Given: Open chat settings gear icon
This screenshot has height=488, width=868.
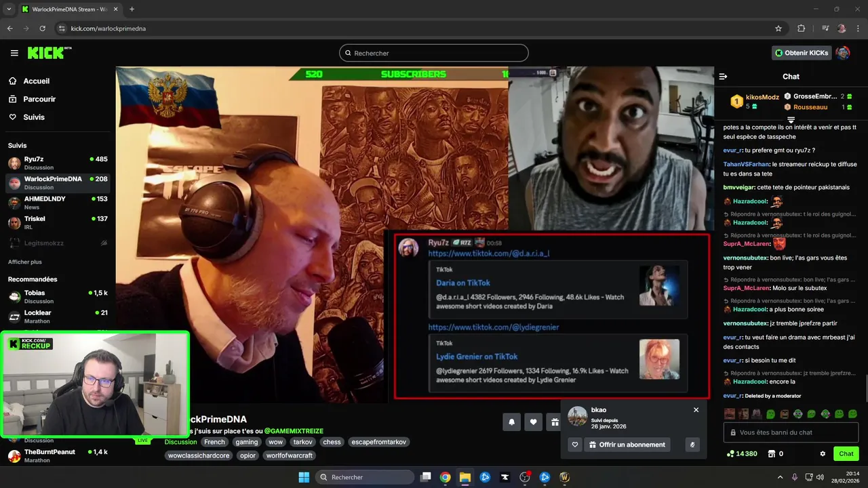Looking at the screenshot, I should click(x=823, y=453).
